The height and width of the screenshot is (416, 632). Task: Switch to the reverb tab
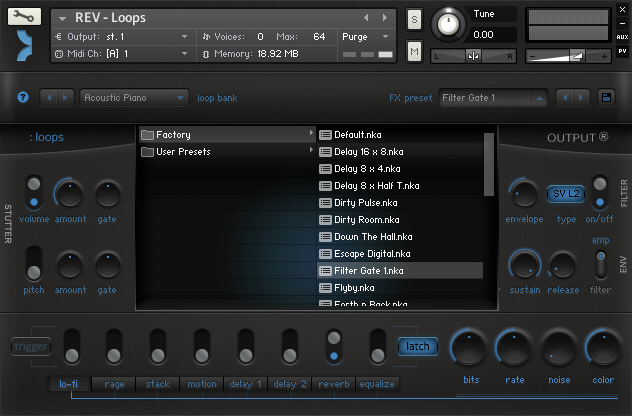[x=334, y=384]
